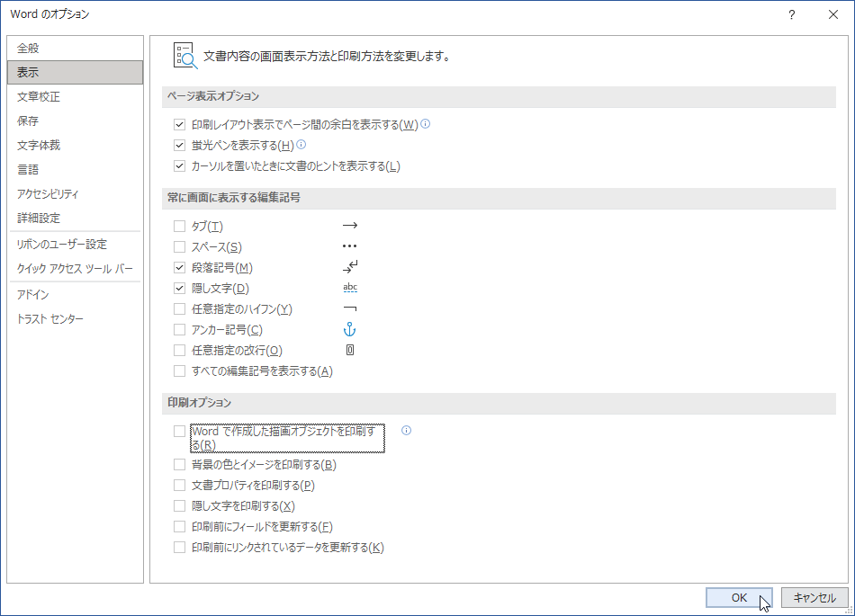
Task: Enable 任意指定の改行(O) checkbox
Action: (179, 350)
